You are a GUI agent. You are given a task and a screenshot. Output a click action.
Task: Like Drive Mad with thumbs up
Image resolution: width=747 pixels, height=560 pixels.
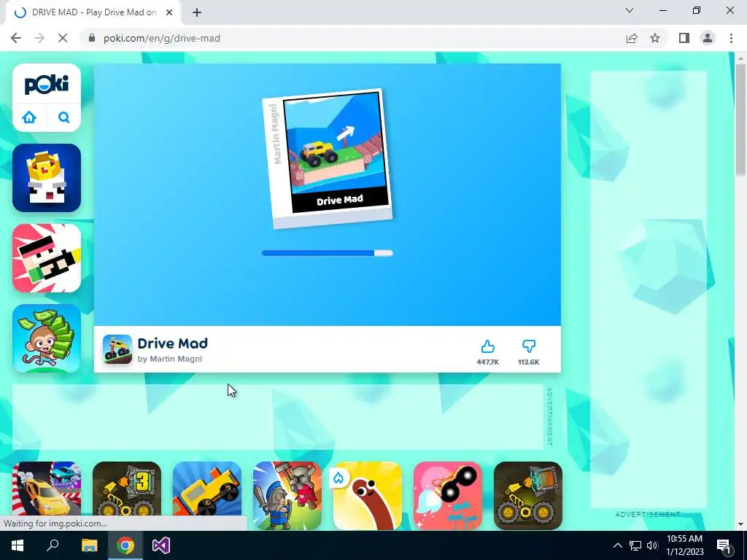487,346
